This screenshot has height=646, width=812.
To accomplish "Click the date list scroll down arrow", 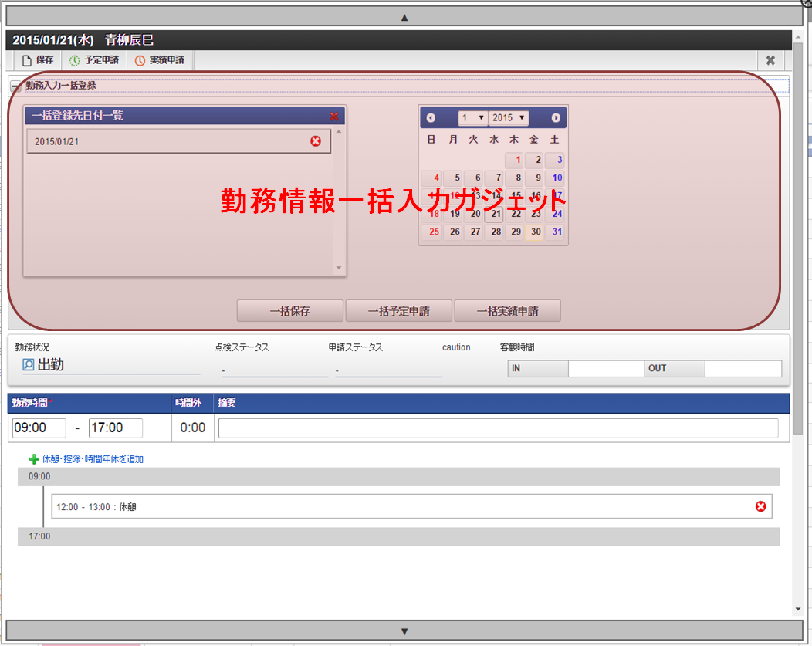I will tap(339, 268).
